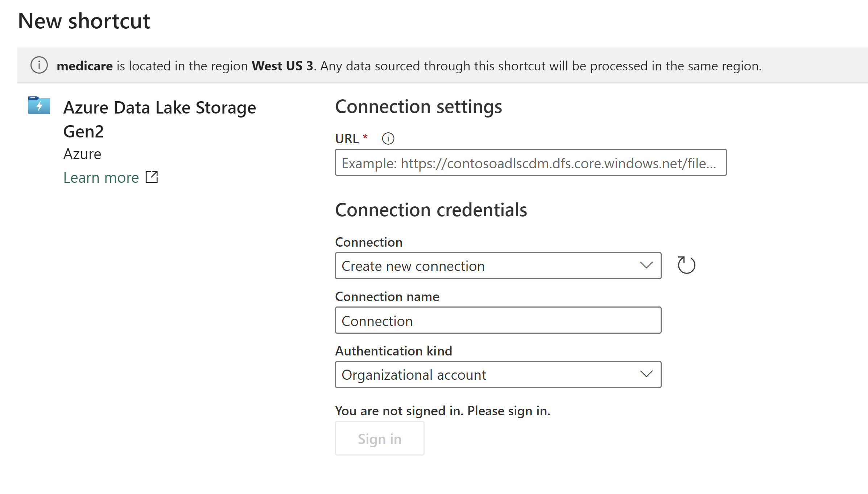Click the URL input field
Viewport: 868px width, 494px height.
(530, 163)
